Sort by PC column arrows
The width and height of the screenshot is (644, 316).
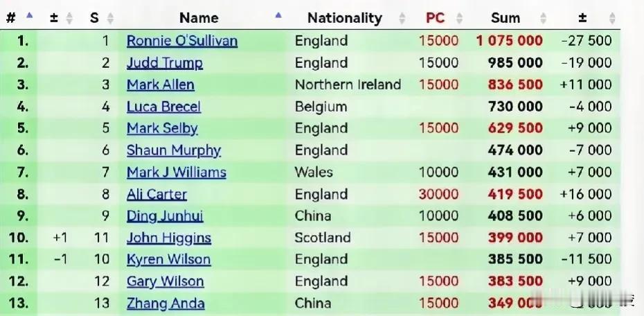pos(459,18)
